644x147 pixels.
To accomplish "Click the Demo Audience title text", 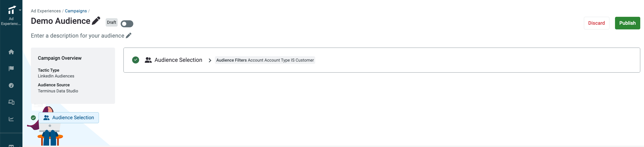I will 61,21.
